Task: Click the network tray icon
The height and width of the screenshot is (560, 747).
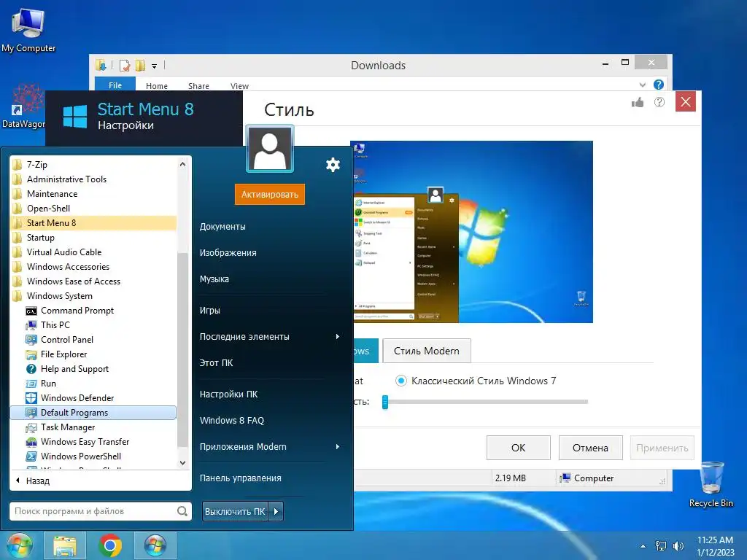Action: [661, 545]
